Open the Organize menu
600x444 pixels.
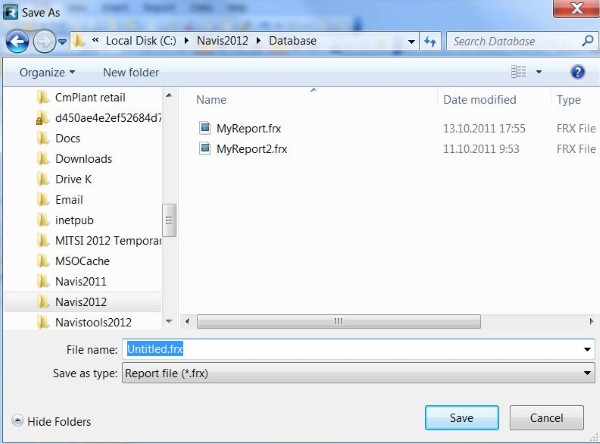46,72
